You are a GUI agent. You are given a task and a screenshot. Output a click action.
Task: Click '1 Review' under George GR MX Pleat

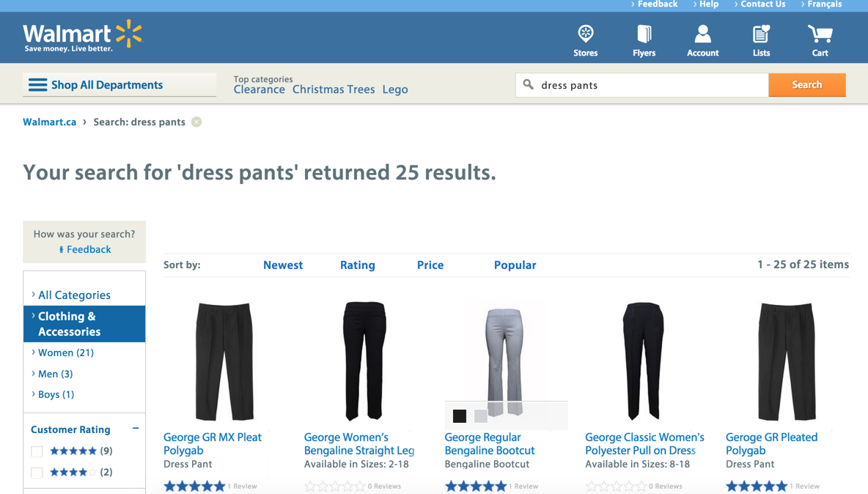point(243,486)
